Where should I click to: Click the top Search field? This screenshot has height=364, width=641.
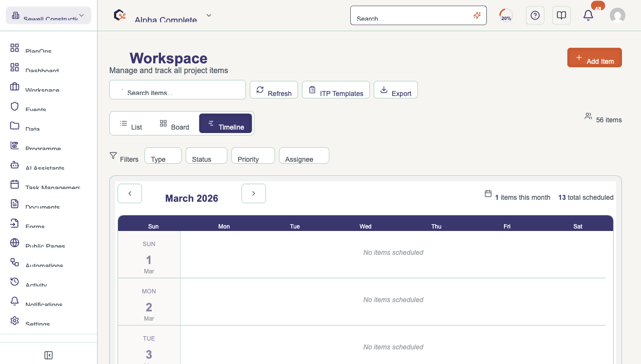[x=419, y=16]
